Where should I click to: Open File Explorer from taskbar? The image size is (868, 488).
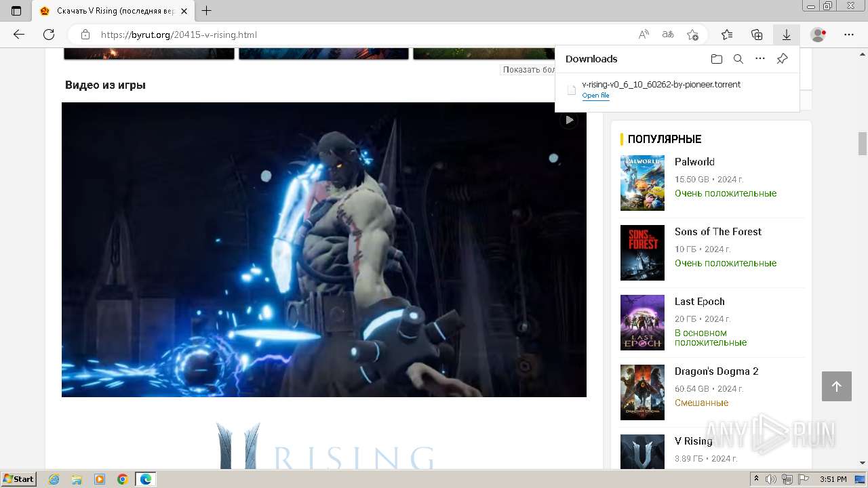77,479
